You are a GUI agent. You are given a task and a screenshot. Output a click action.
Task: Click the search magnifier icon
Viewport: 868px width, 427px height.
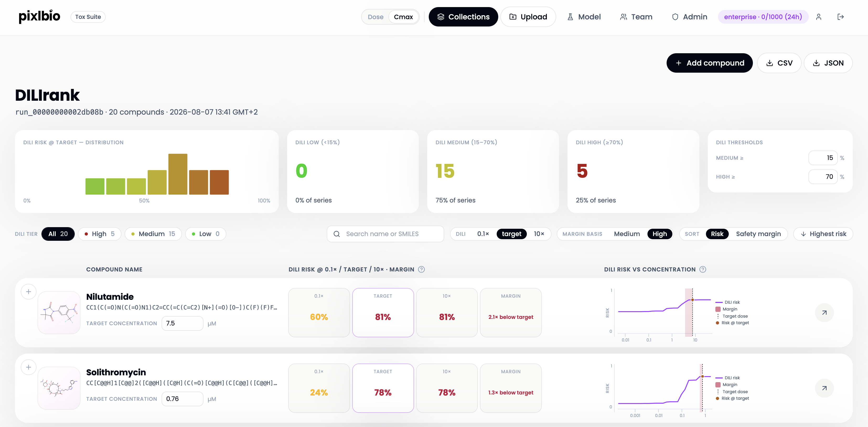(337, 234)
